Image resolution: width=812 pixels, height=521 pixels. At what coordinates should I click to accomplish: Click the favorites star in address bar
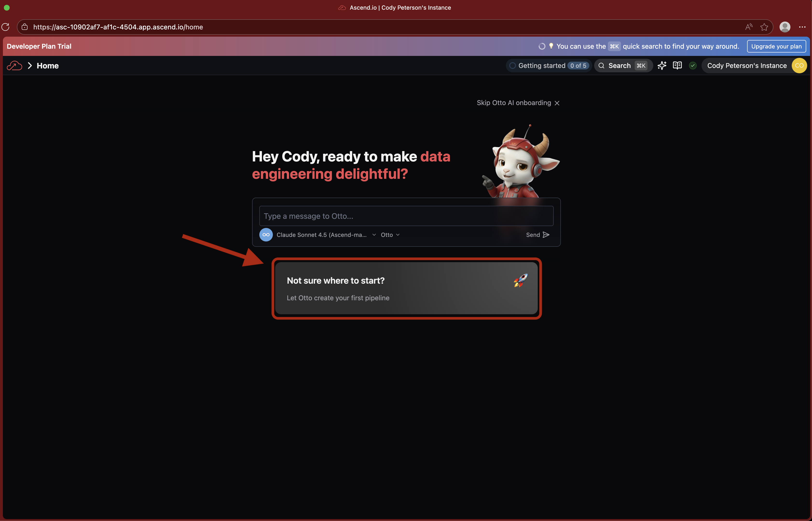coord(764,27)
